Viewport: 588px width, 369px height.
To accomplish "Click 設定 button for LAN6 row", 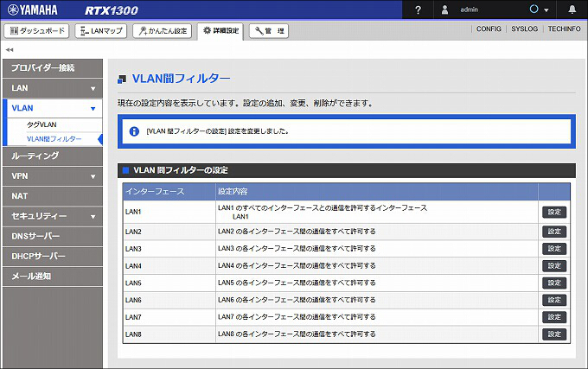I will pos(554,300).
